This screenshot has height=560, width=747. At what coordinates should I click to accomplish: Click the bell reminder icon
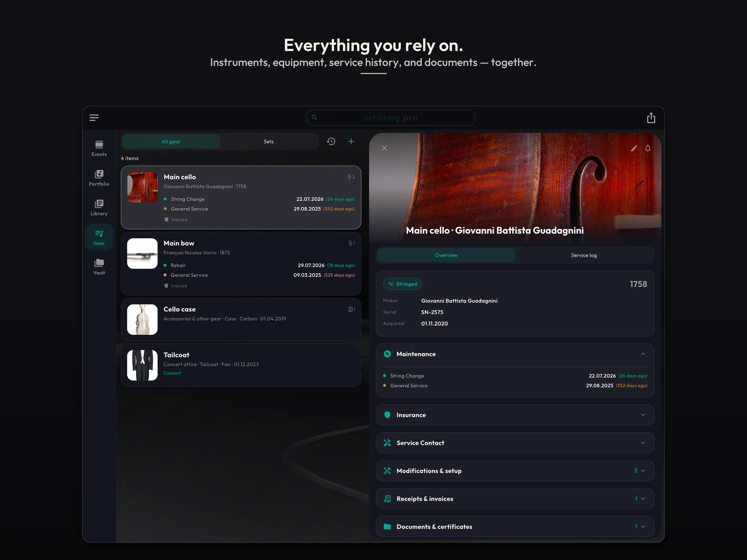point(648,148)
